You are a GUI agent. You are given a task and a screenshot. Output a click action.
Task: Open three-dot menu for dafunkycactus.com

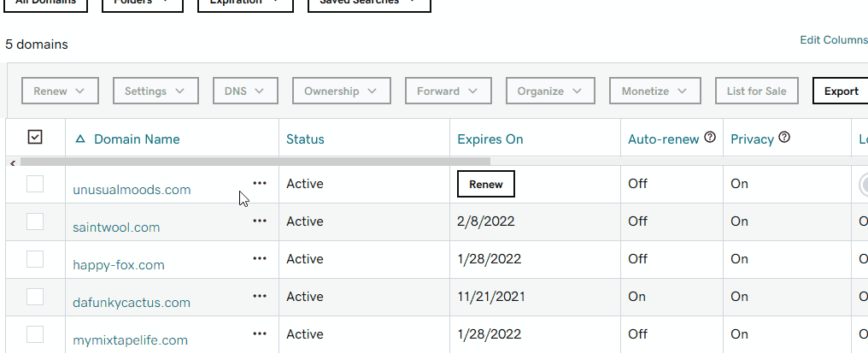tap(259, 297)
